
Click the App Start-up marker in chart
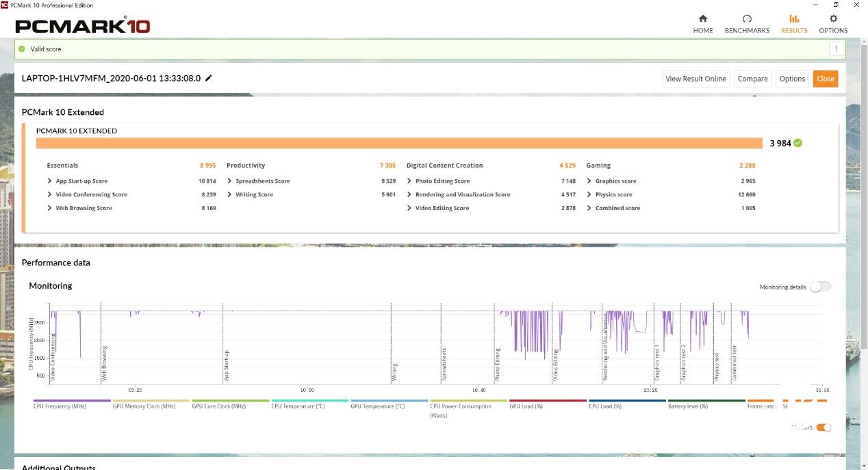click(227, 366)
